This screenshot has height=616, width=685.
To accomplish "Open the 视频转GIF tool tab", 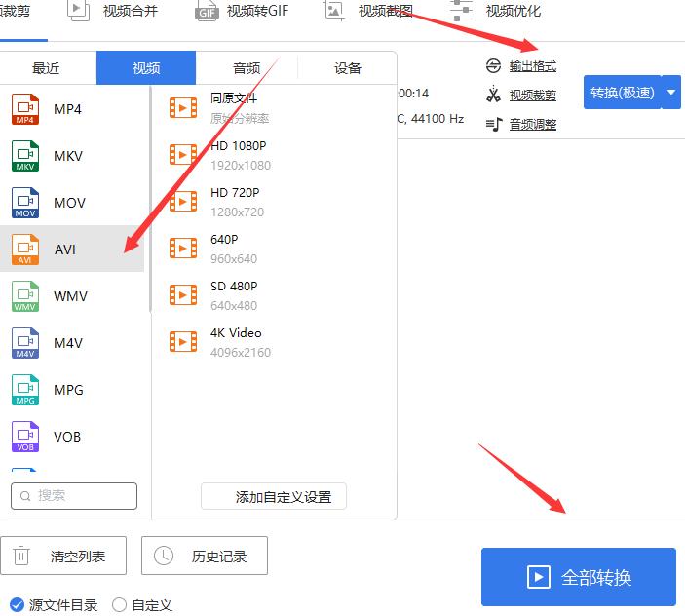I will tap(242, 11).
